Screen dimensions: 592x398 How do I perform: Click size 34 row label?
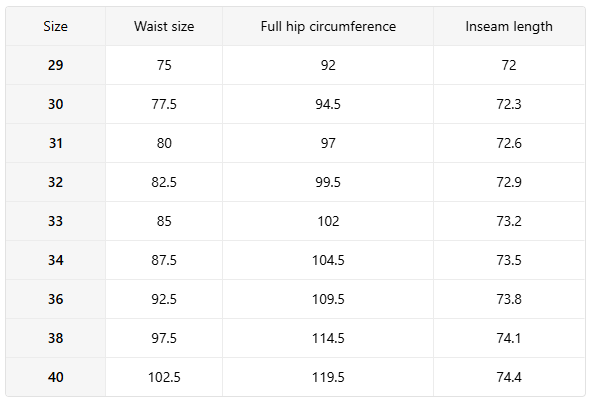56,260
